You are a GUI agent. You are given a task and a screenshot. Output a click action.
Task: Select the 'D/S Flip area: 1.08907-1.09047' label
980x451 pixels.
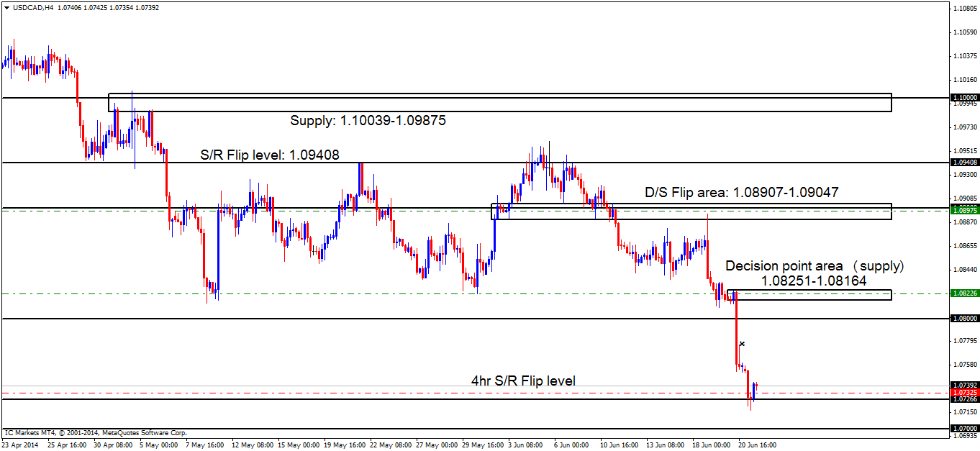[x=741, y=193]
